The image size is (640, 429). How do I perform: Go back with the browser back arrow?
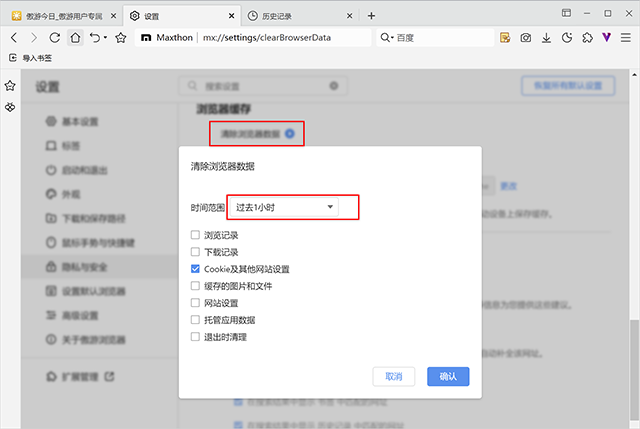[14, 38]
